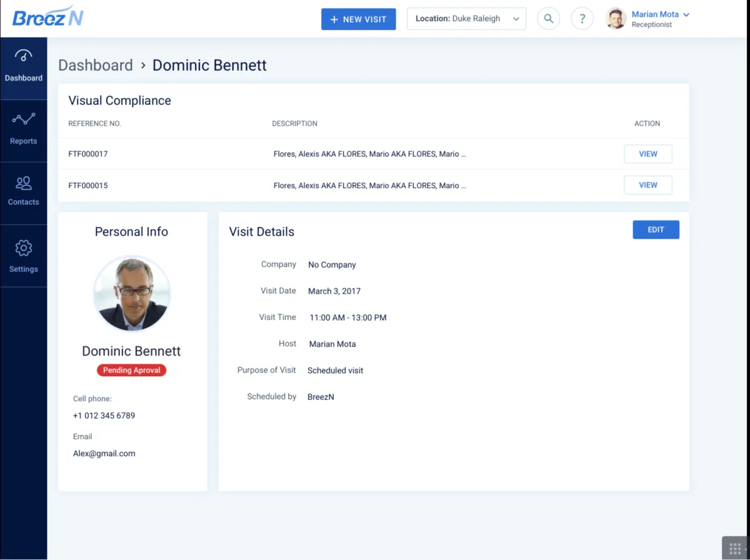
Task: Click the EDIT button in Visit Details
Action: (x=656, y=229)
